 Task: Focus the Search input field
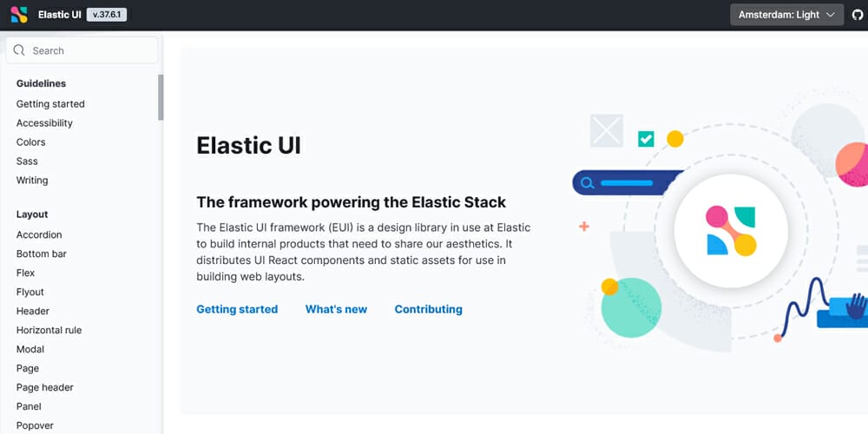coord(82,50)
